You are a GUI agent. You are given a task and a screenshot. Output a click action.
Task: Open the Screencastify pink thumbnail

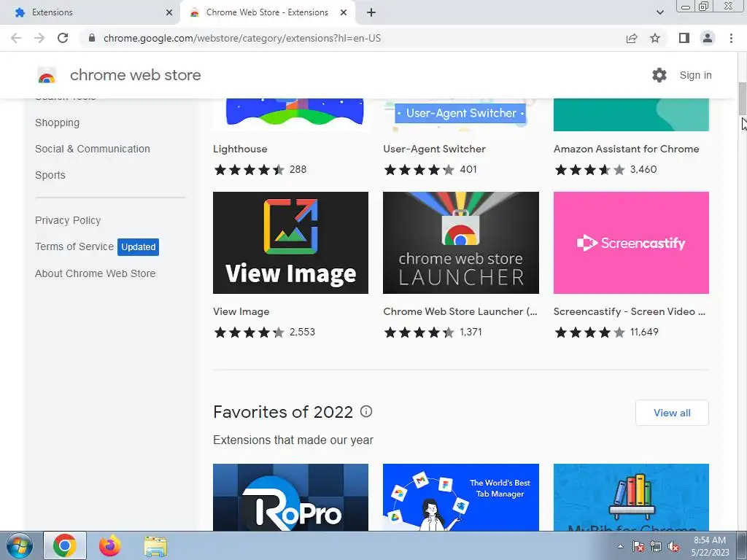click(631, 243)
